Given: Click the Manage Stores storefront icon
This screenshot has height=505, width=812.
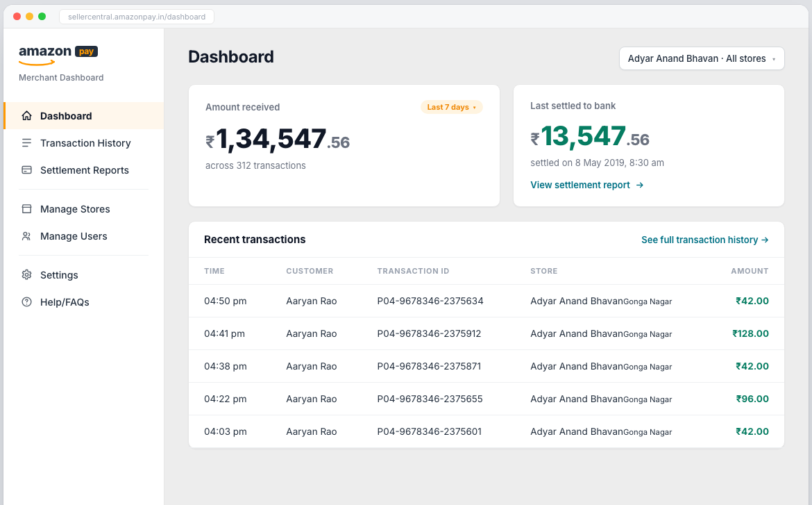Looking at the screenshot, I should point(26,208).
